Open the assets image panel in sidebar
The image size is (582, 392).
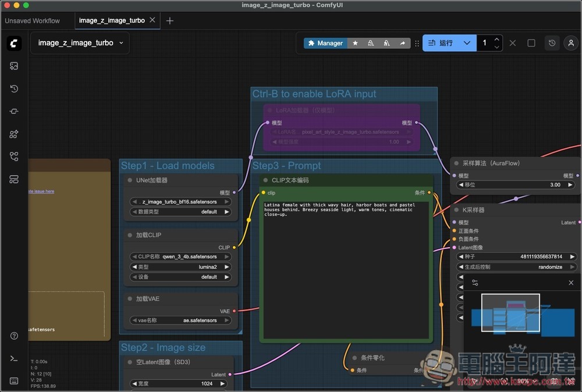point(14,66)
